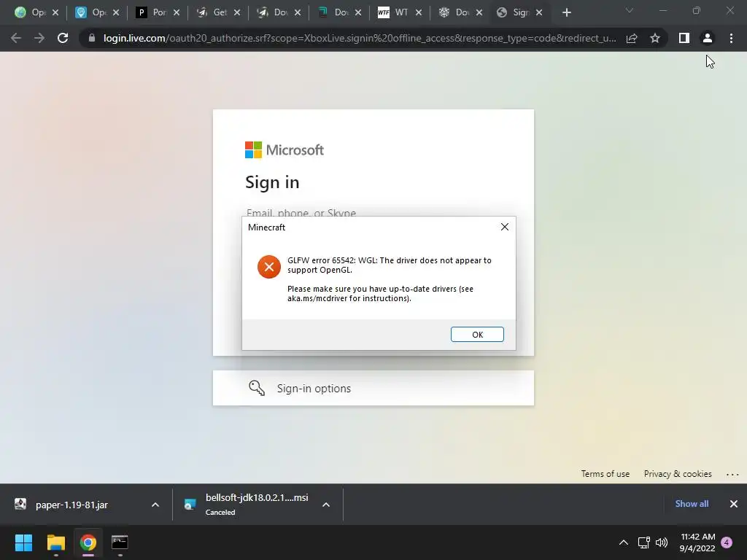Close the Get tab

(x=237, y=13)
